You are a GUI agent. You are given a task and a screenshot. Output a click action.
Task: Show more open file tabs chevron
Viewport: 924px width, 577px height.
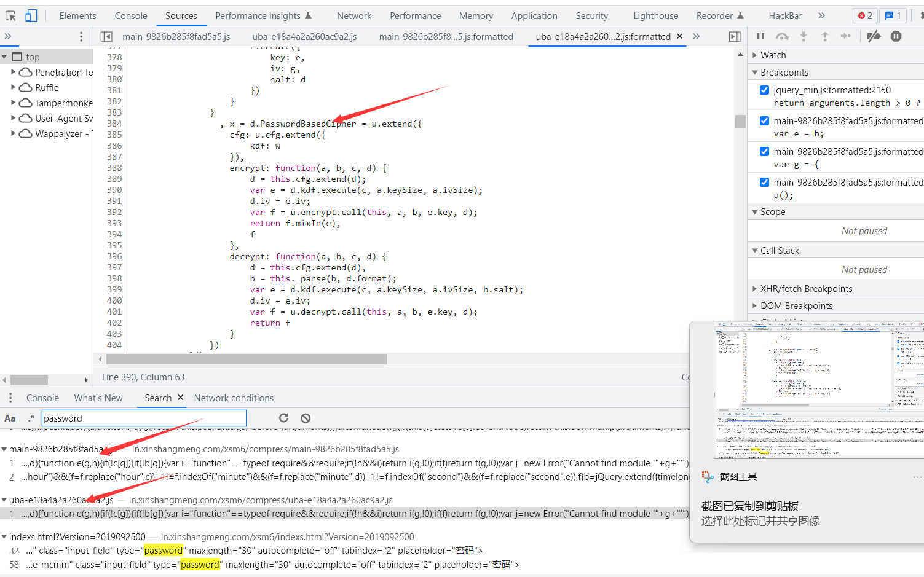pos(697,37)
